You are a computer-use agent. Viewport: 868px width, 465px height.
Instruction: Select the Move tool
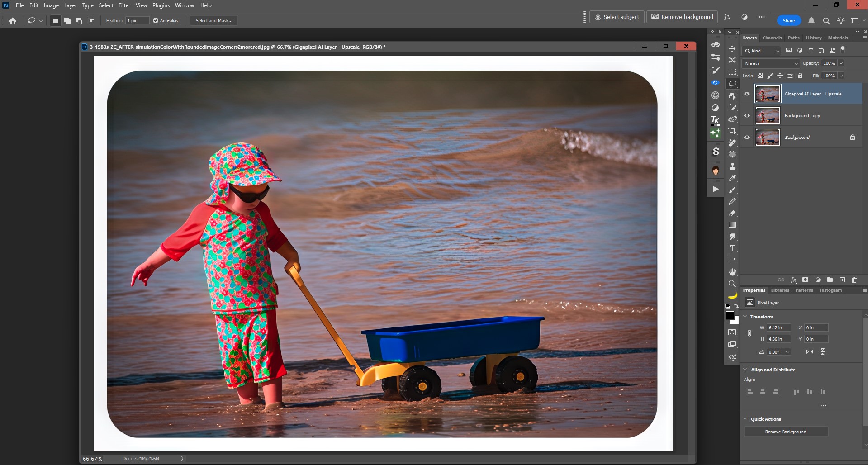click(x=732, y=48)
